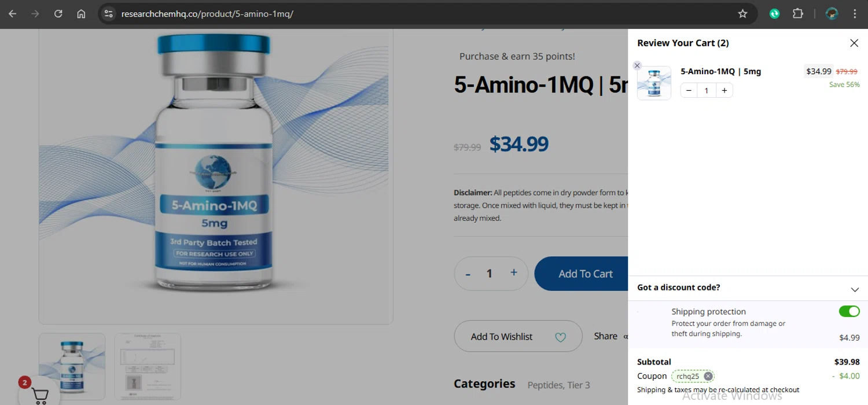Screen dimensions: 868x405
Task: Bookmark this page with the star icon
Action: pyautogui.click(x=742, y=14)
